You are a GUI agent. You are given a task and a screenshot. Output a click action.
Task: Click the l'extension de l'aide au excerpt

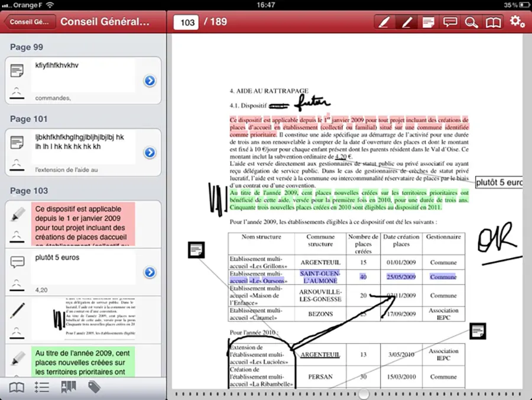coord(66,170)
